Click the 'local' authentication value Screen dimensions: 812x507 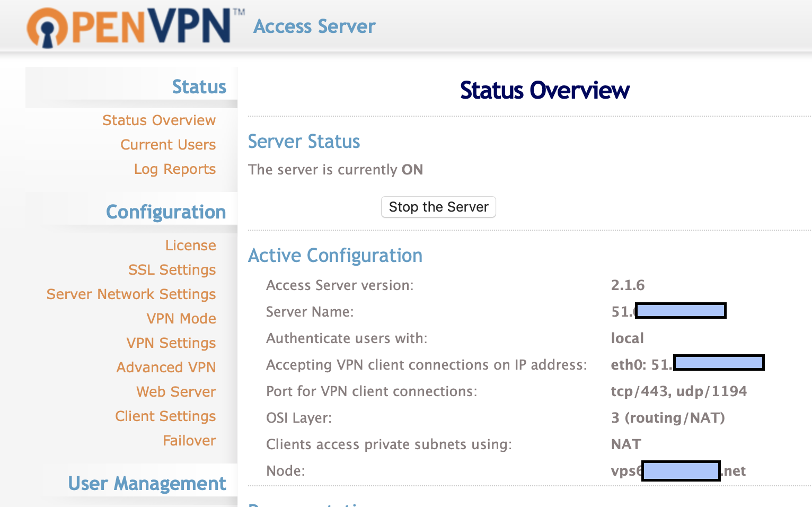pyautogui.click(x=628, y=338)
